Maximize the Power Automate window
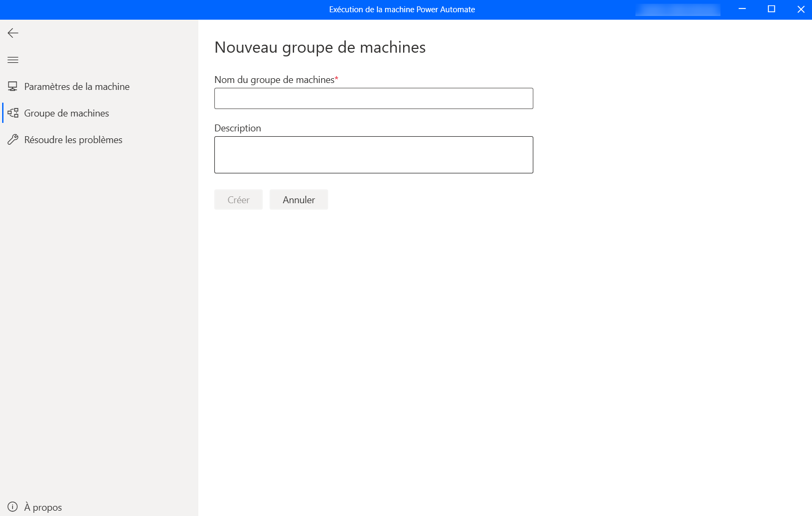Image resolution: width=812 pixels, height=516 pixels. pos(772,9)
